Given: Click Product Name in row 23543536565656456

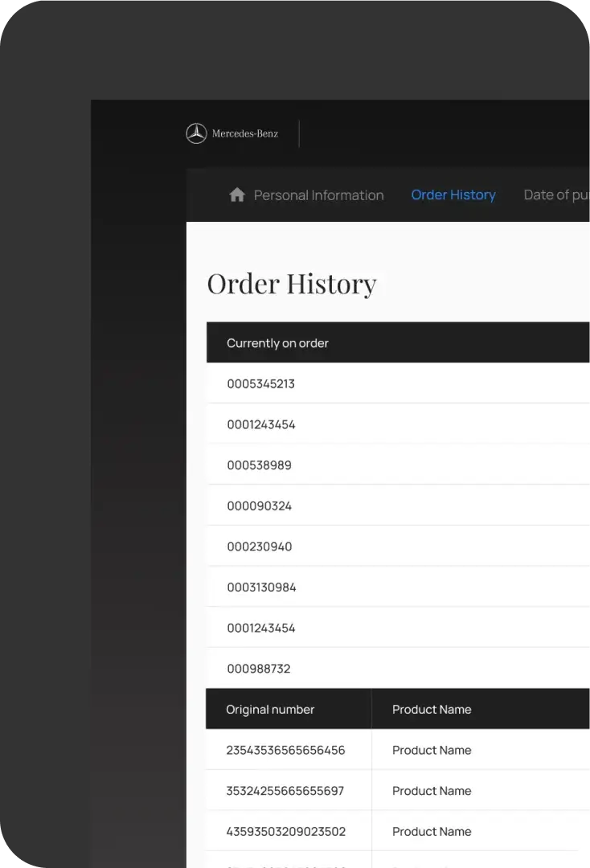Looking at the screenshot, I should [x=432, y=751].
